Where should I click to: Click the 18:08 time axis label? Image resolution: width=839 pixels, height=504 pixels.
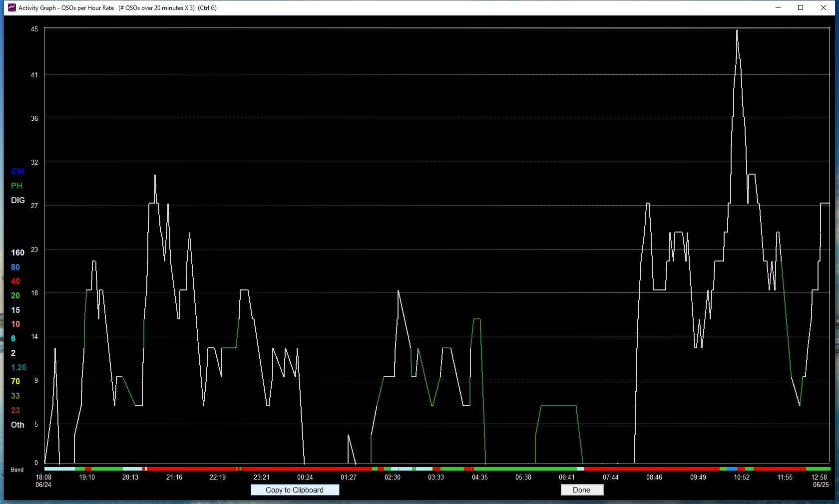click(x=43, y=478)
